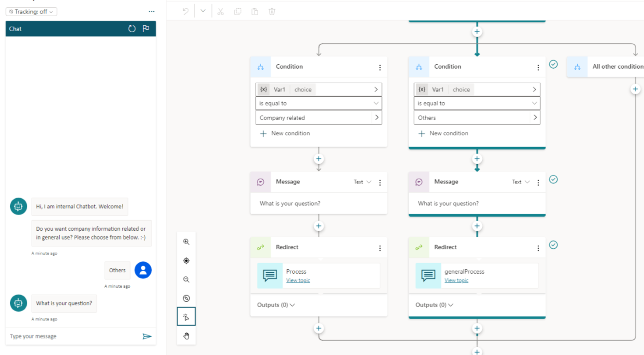This screenshot has width=644, height=355.
Task: Click the checkmark badge beside the generalProcess Redirect node
Action: click(x=553, y=245)
